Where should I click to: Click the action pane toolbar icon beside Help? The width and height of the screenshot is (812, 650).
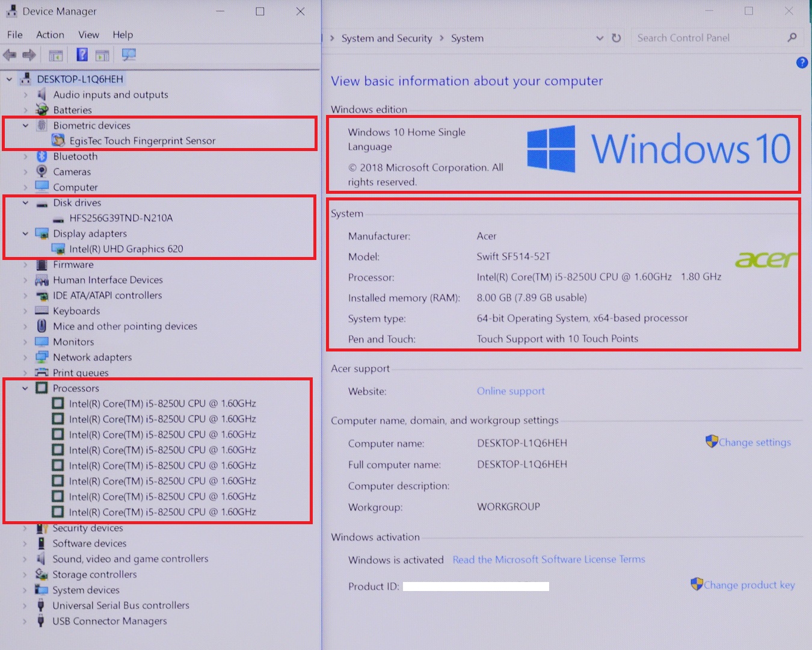(x=103, y=55)
